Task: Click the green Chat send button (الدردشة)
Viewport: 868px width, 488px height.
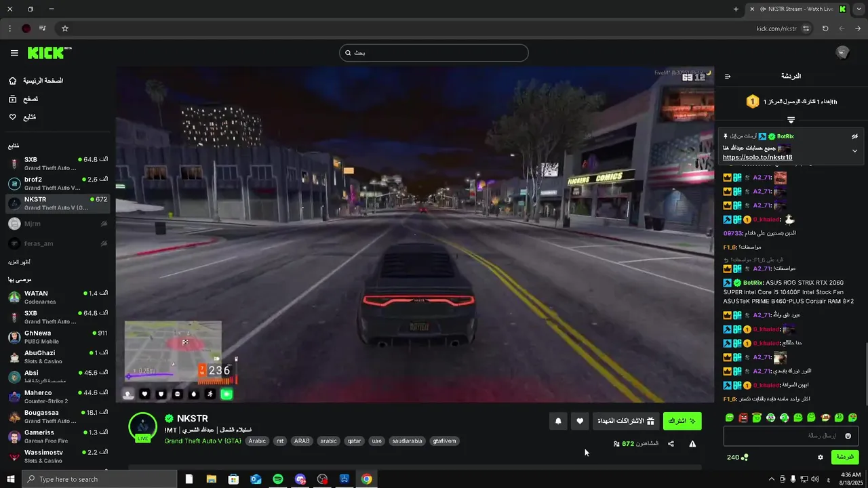Action: [845, 457]
